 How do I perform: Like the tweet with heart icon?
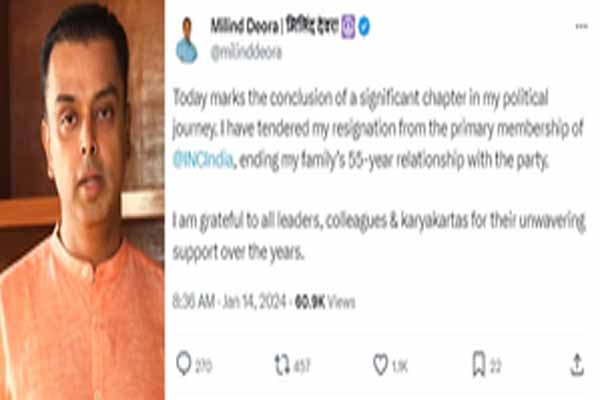[380, 365]
